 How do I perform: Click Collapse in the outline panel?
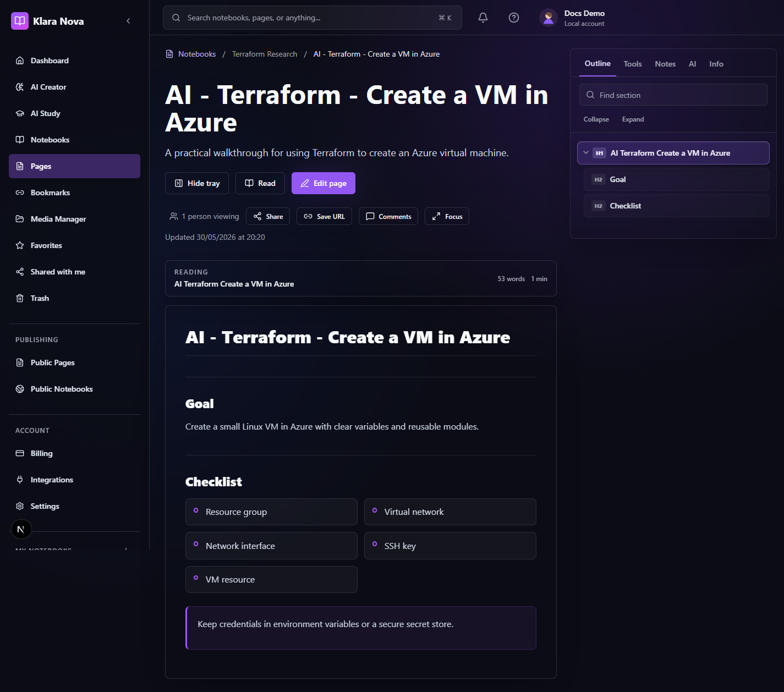pos(596,119)
